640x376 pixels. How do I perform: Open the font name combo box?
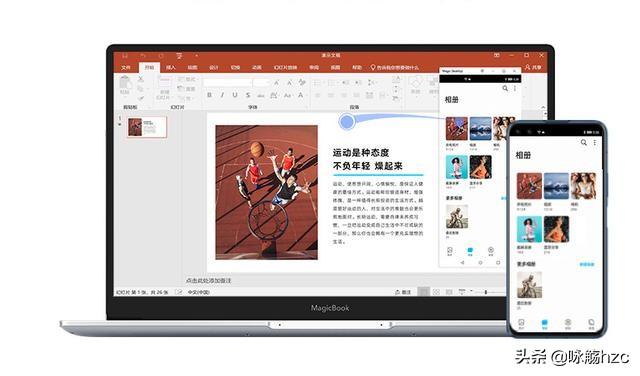coord(227,83)
